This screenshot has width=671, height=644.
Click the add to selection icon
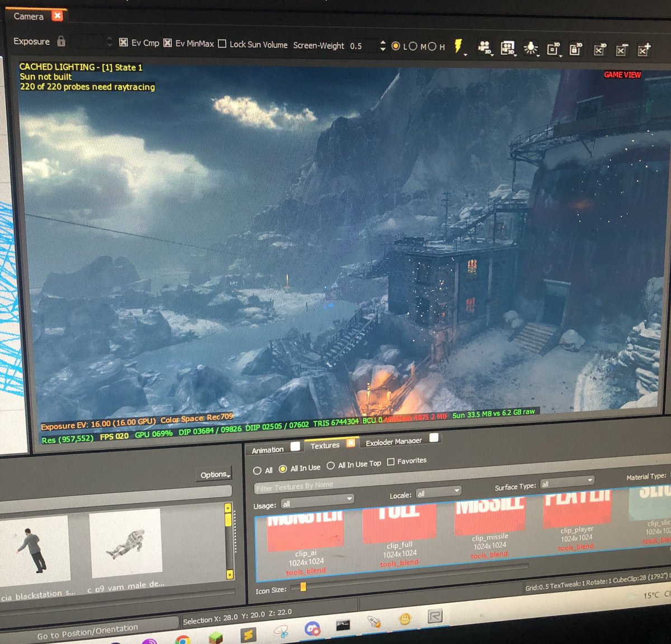click(x=644, y=50)
